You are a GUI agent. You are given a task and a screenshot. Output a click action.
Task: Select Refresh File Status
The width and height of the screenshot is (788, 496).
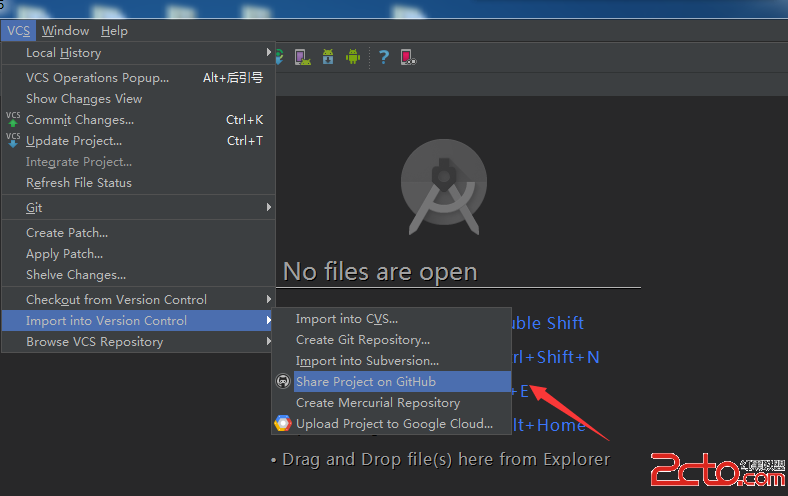138,183
